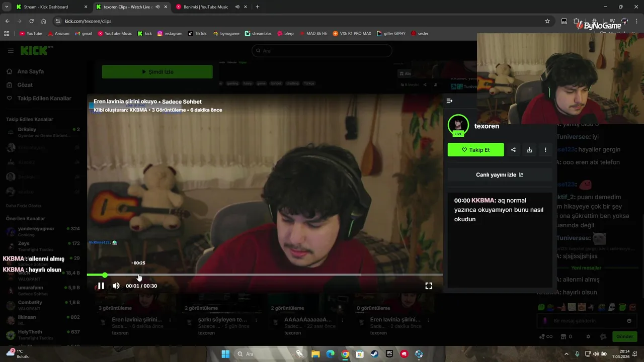
Task: Mute the clip volume speaker icon
Action: click(x=116, y=286)
